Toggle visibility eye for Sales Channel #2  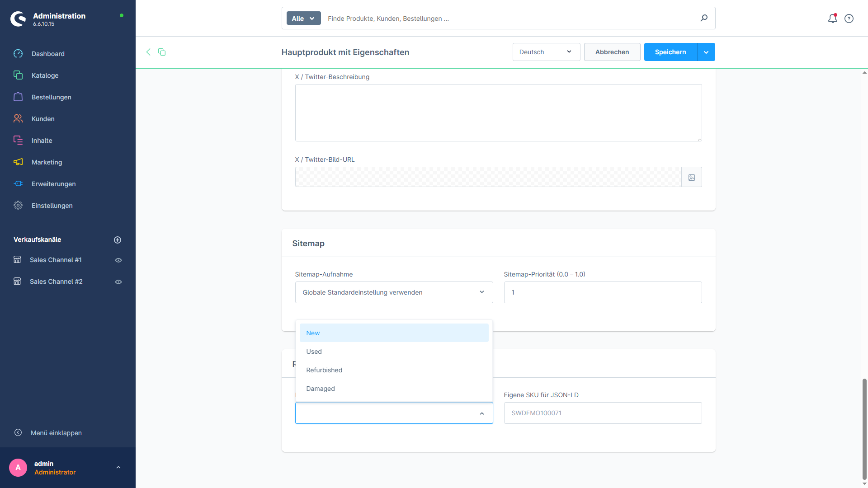[x=118, y=282]
